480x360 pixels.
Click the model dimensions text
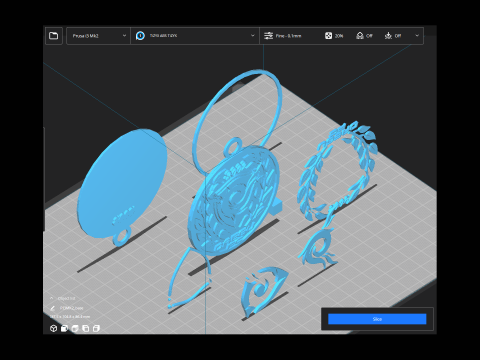[70, 317]
